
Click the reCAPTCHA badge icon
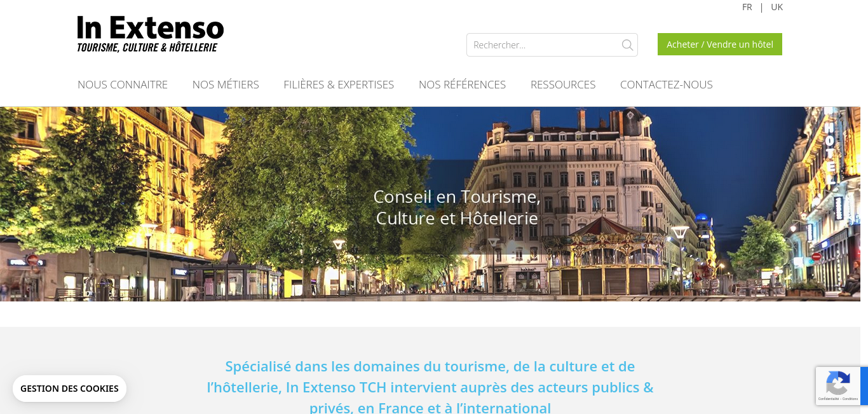point(838,383)
